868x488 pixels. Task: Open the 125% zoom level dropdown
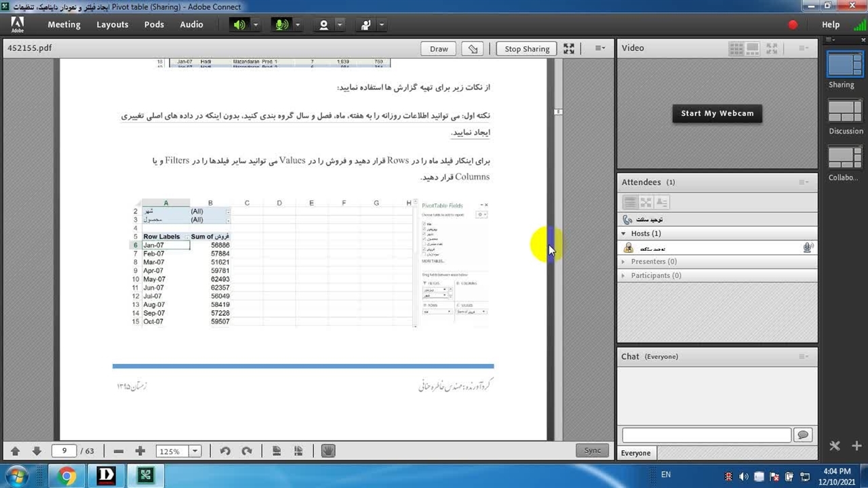[x=195, y=451]
